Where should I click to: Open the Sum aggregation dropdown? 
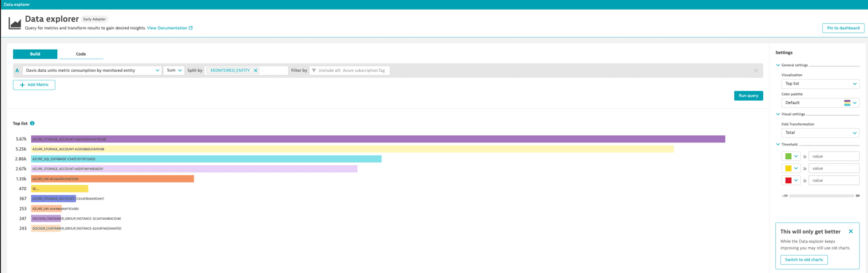174,71
